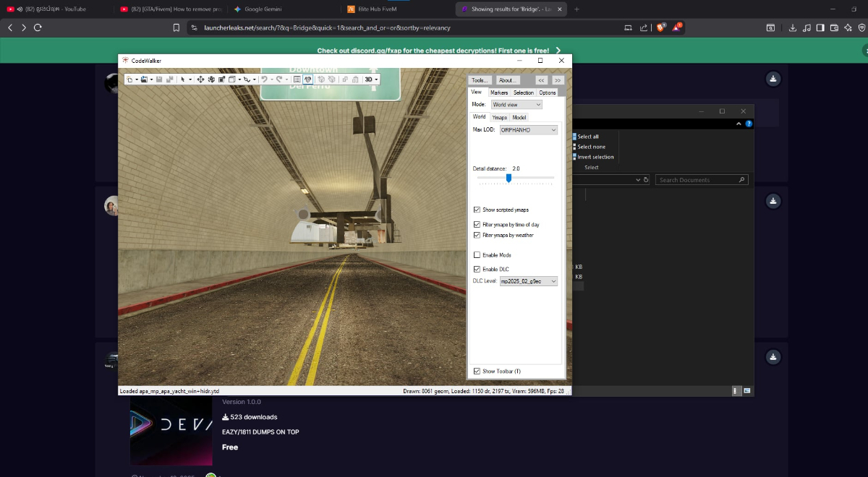This screenshot has height=477, width=868.
Task: Uncheck Show scripted ymaps
Action: tap(477, 210)
